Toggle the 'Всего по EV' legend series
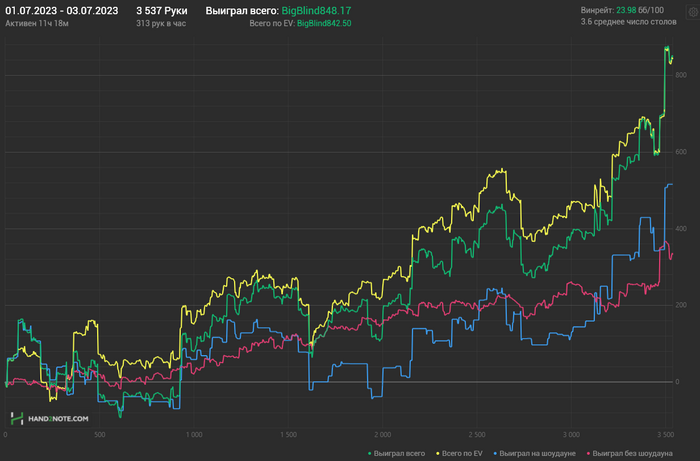The height and width of the screenshot is (461, 700). pos(461,453)
